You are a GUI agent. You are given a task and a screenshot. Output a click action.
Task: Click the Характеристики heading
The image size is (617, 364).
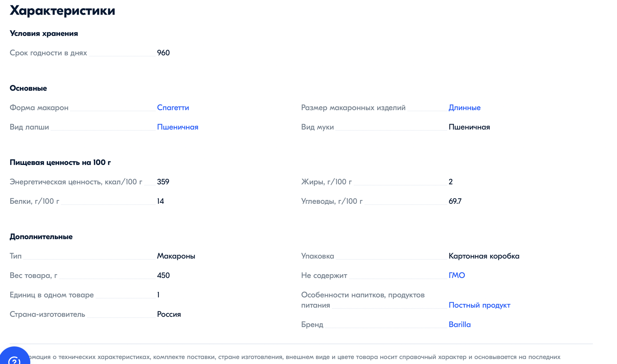[x=62, y=10]
